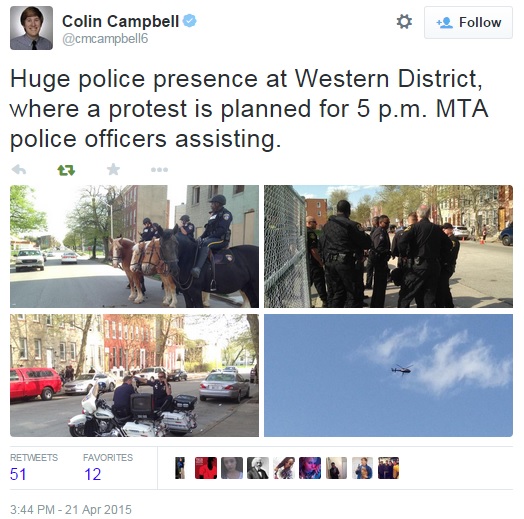Open the @cmcampbell6 handle link
This screenshot has width=524, height=519.
(105, 39)
